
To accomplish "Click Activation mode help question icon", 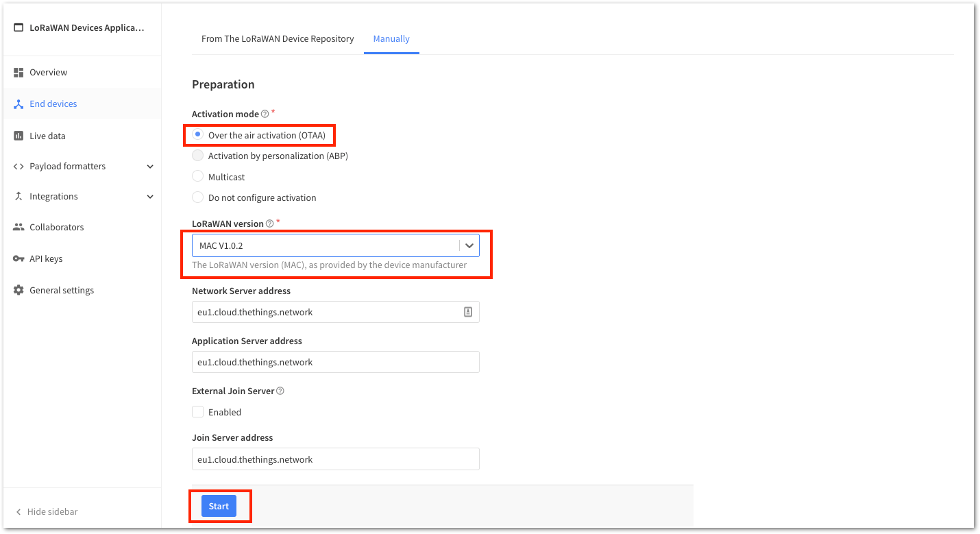I will (265, 114).
